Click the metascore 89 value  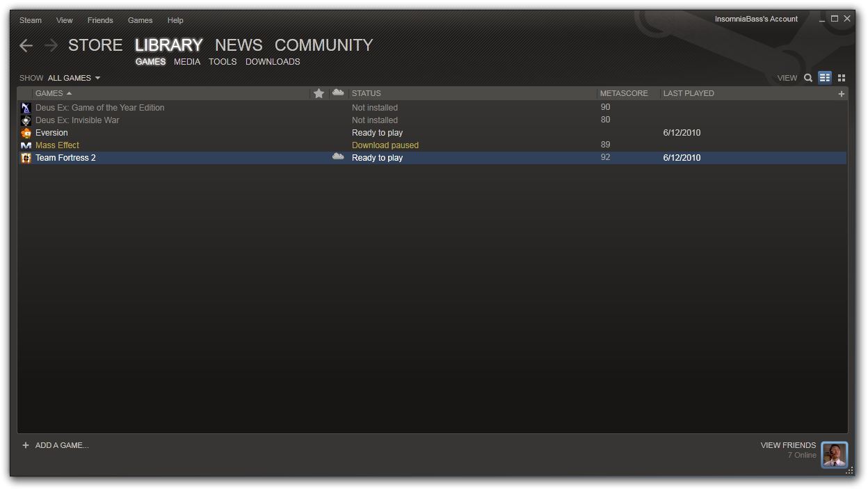605,145
